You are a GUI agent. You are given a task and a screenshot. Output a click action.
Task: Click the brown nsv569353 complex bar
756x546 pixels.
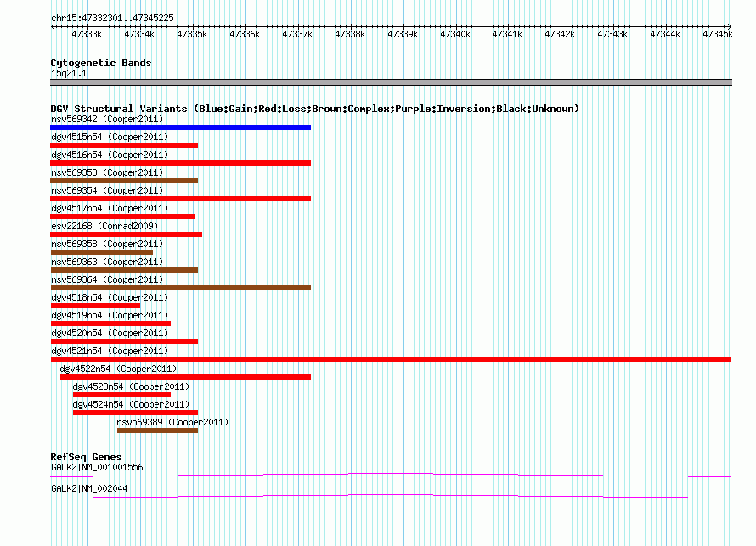pyautogui.click(x=124, y=181)
